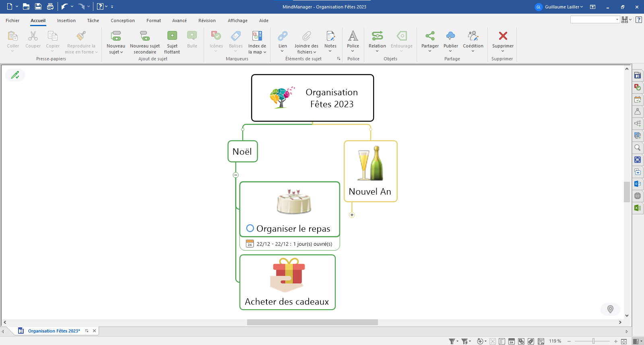
Task: Select the Acheter des cadeaux topic
Action: (x=287, y=301)
